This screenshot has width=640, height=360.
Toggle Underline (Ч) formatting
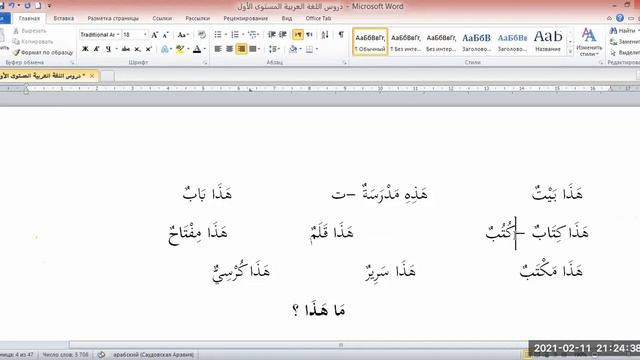[x=108, y=49]
